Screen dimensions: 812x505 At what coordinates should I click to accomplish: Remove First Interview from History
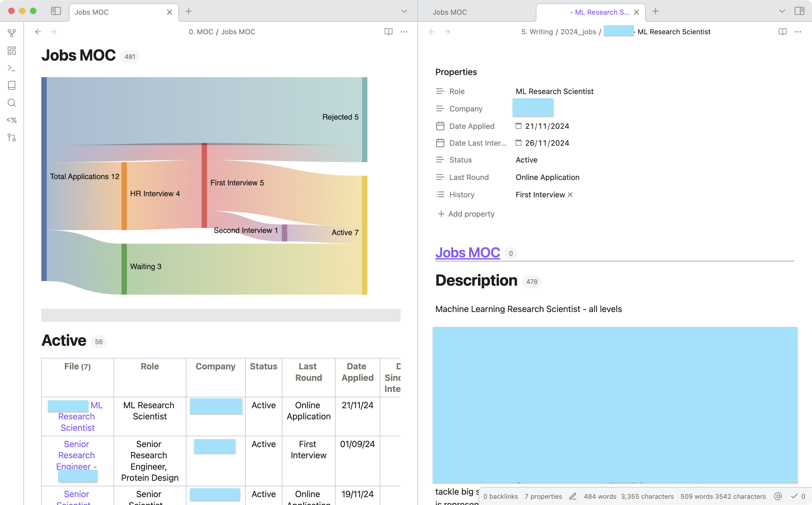point(570,194)
